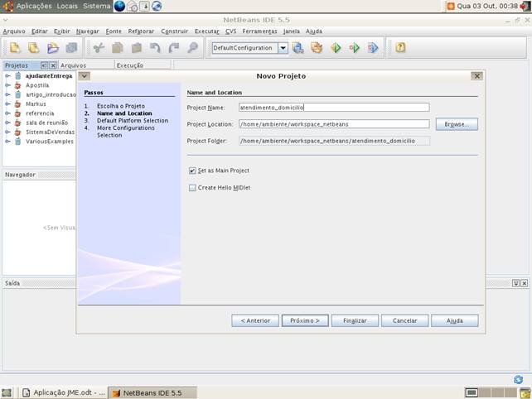The height and width of the screenshot is (399, 532).
Task: Click the Build Main Project toolbar icon
Action: tap(297, 48)
